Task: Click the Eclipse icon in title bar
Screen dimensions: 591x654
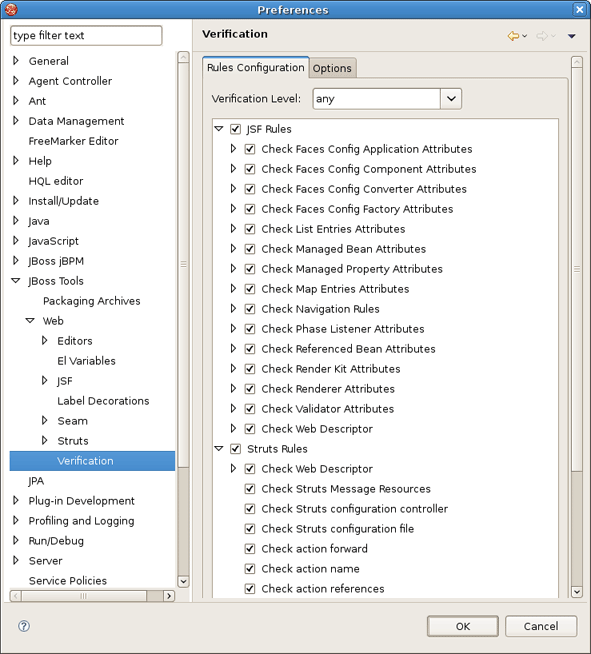Action: [11, 10]
